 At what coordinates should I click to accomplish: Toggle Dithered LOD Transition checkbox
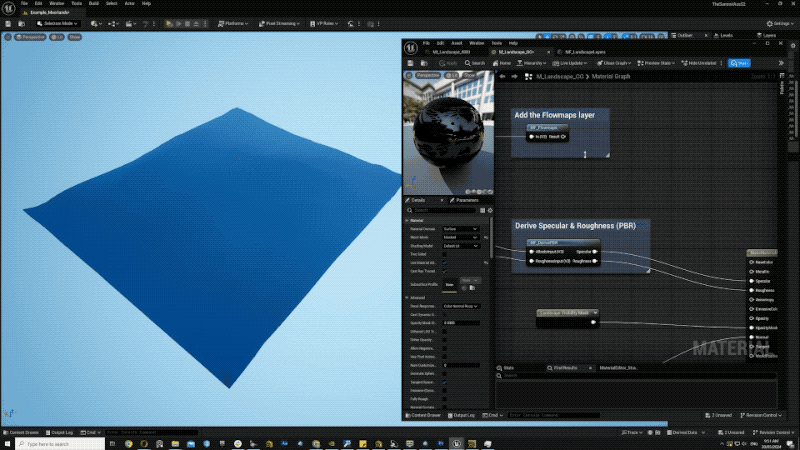coord(444,332)
